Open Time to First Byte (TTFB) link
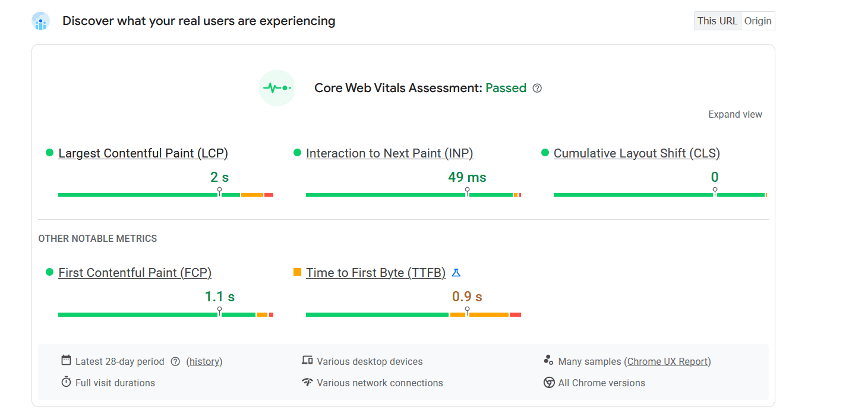Screen dimensions: 868x416 click(375, 273)
